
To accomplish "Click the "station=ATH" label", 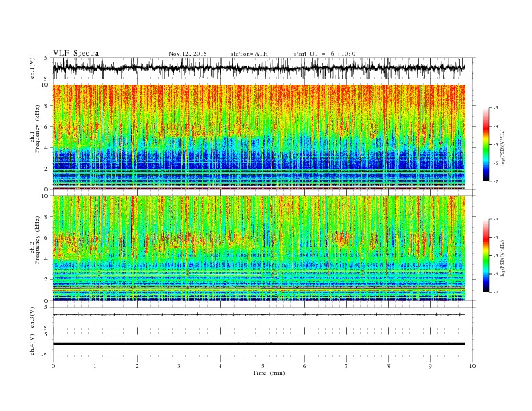I will pos(249,54).
